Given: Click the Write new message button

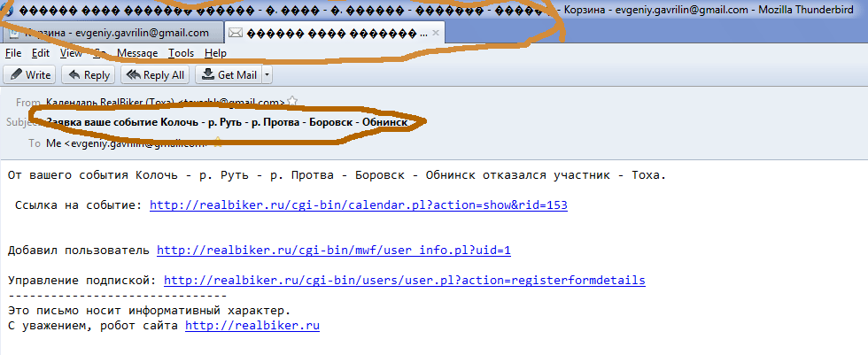Looking at the screenshot, I should pos(30,75).
